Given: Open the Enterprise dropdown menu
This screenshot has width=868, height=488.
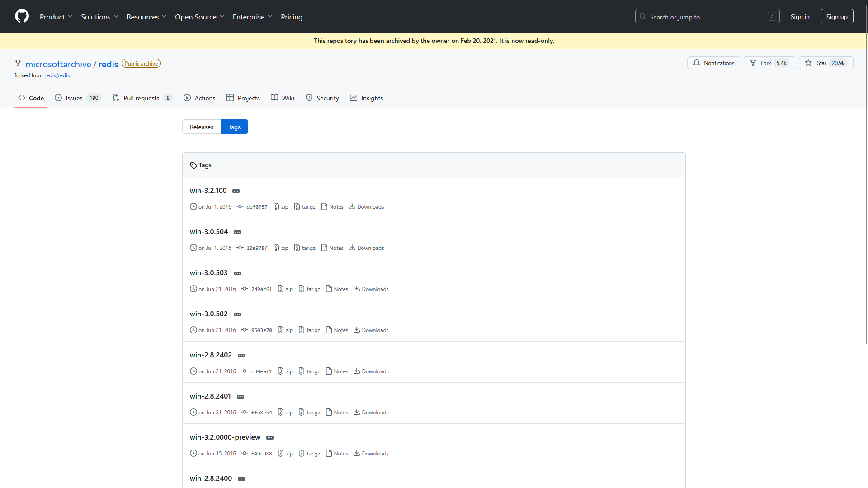Looking at the screenshot, I should 252,17.
